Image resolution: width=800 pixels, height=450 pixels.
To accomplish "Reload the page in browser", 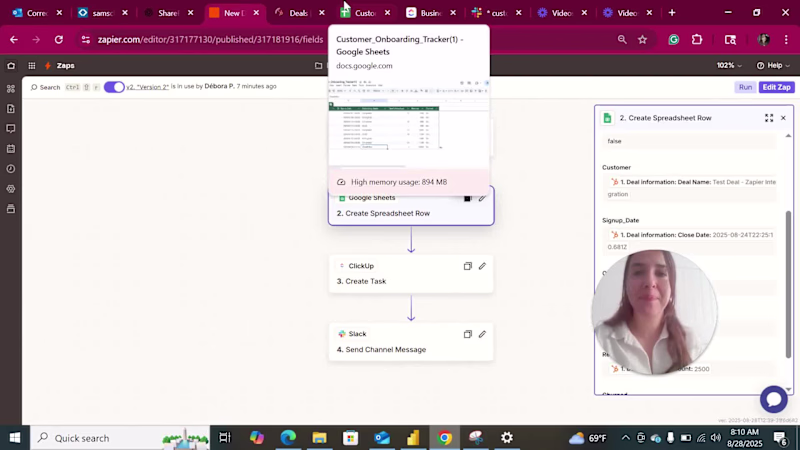I will point(59,39).
